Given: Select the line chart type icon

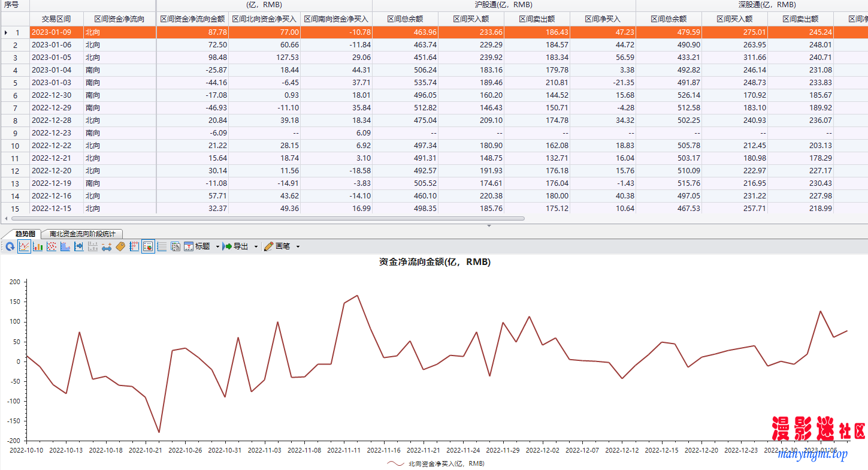Looking at the screenshot, I should pos(24,246).
